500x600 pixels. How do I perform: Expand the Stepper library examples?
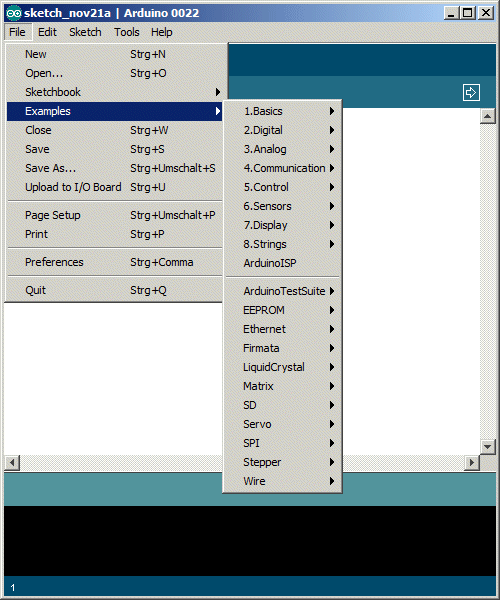[x=282, y=462]
